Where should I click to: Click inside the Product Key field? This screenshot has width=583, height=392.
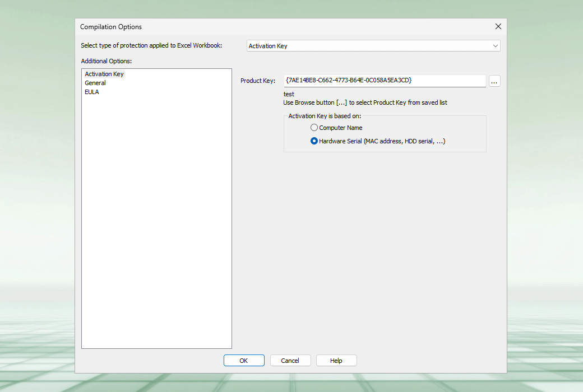[385, 81]
